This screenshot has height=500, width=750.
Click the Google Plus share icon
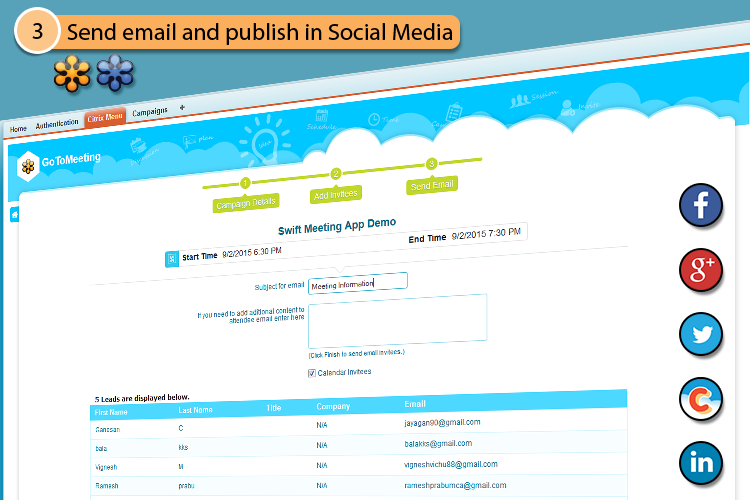700,270
